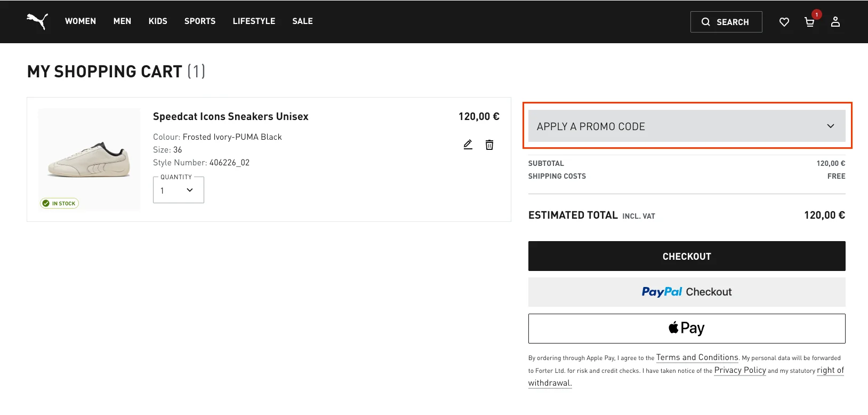Click the Subtotal label
868x415 pixels.
tap(546, 163)
